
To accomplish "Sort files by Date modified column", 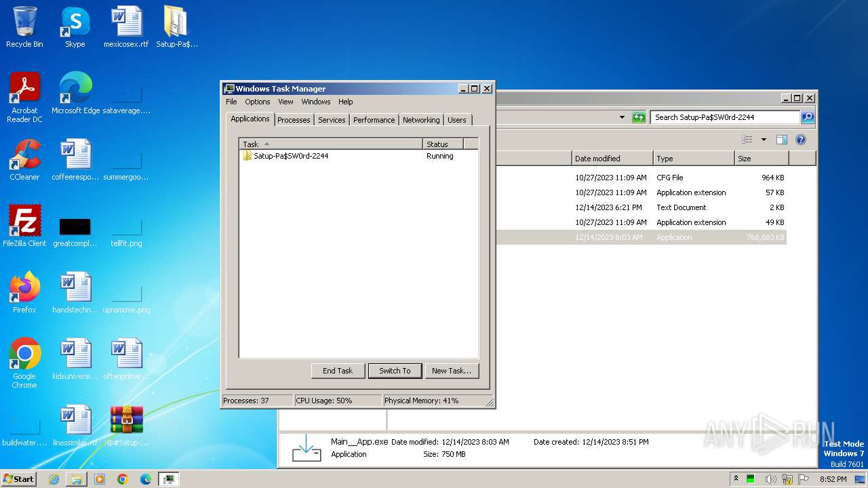I will pos(612,159).
